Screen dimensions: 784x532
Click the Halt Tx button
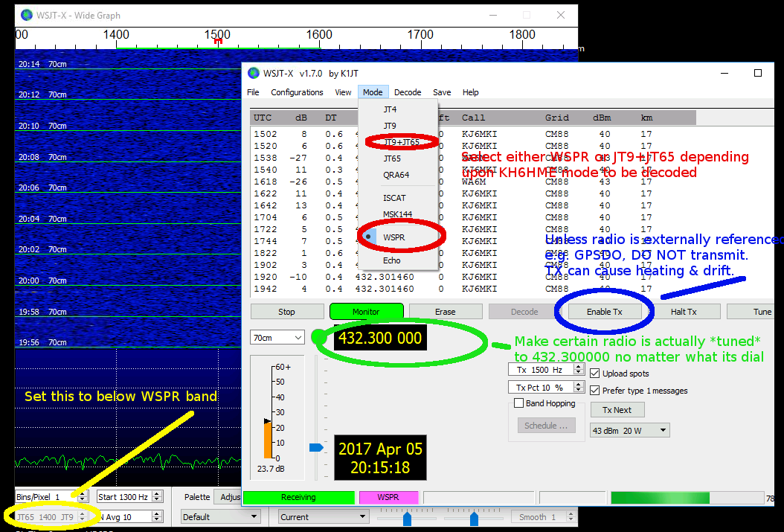(x=684, y=312)
